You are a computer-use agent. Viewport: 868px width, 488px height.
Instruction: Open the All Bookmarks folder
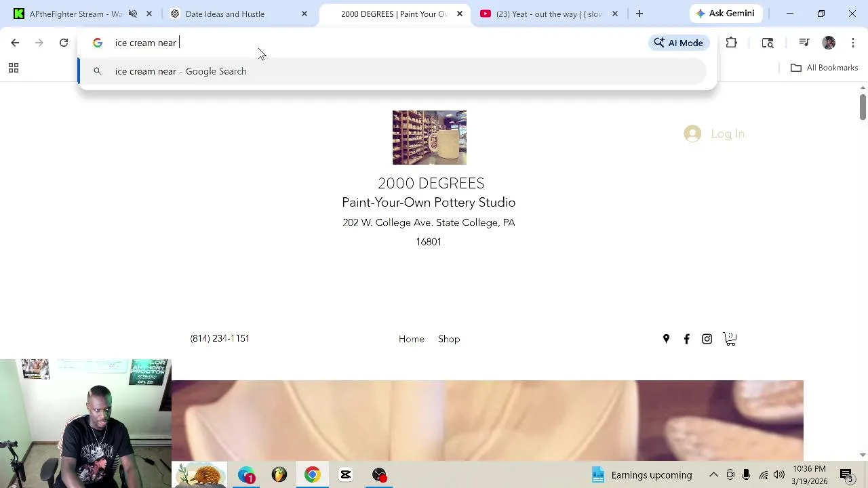tap(824, 68)
